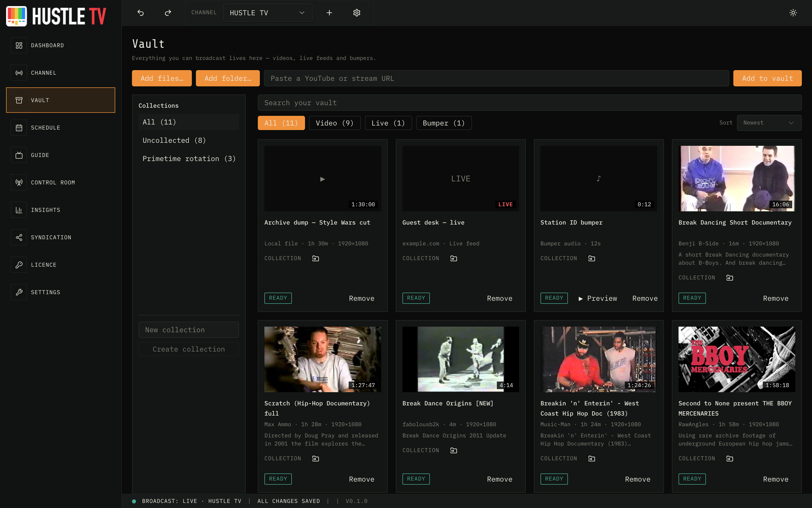
Task: Click the Add folder button
Action: point(228,78)
